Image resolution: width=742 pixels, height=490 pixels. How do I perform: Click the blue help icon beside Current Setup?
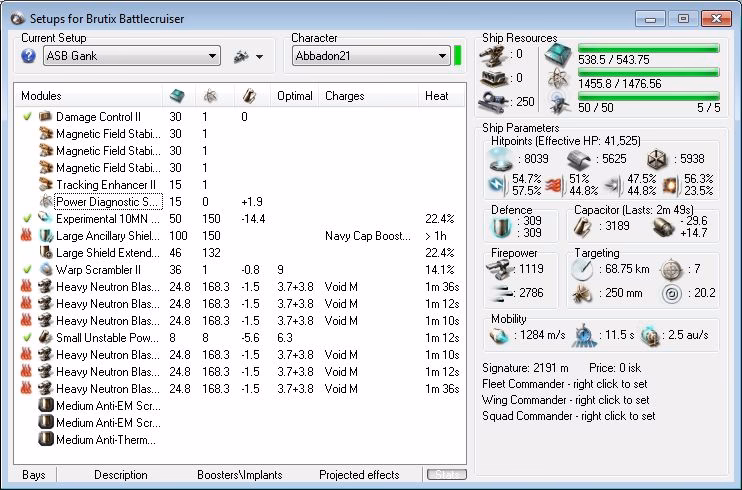point(28,56)
